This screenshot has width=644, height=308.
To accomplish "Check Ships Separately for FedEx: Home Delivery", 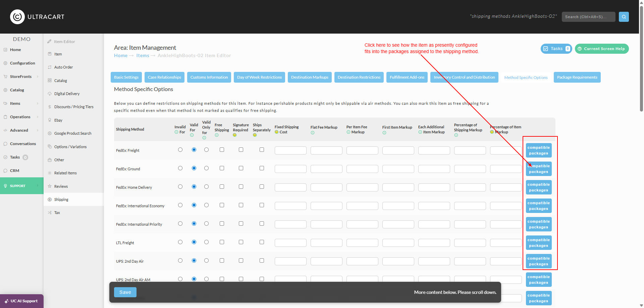I will 262,187.
